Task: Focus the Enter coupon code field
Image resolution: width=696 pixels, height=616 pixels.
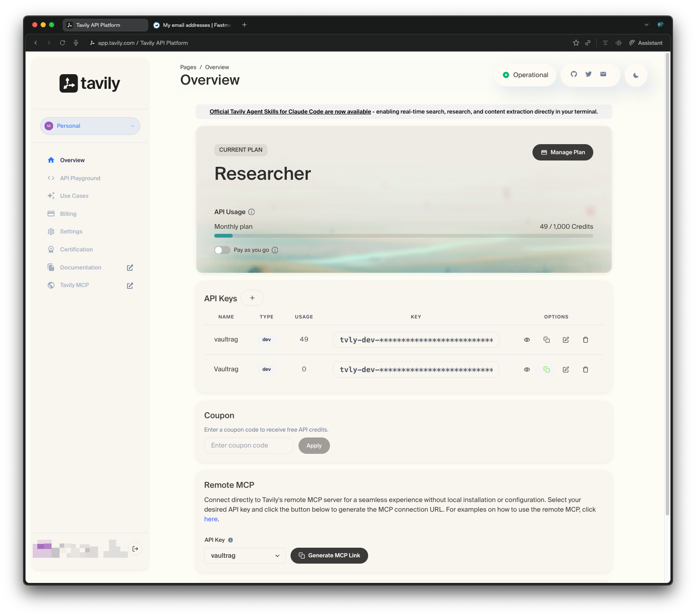Action: (x=249, y=445)
